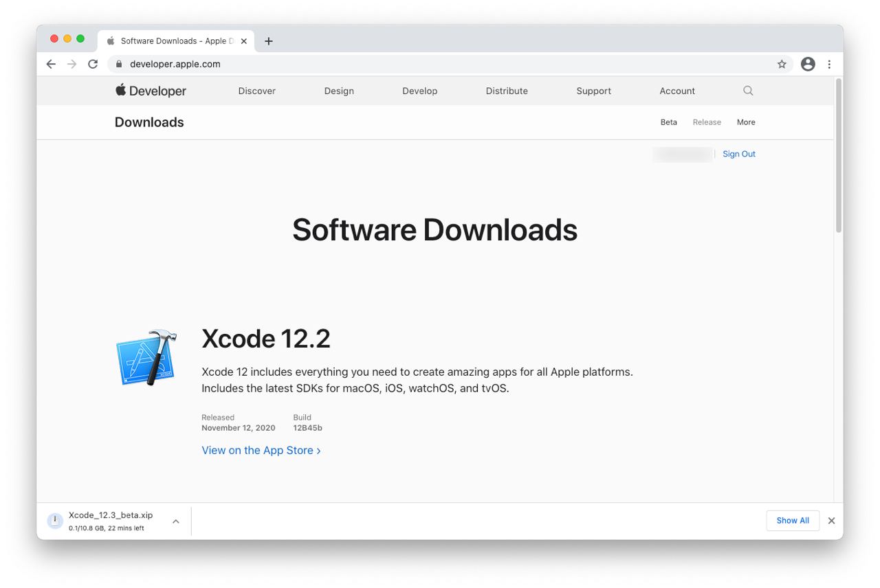Open the More downloads link
The height and width of the screenshot is (588, 880).
tap(746, 122)
